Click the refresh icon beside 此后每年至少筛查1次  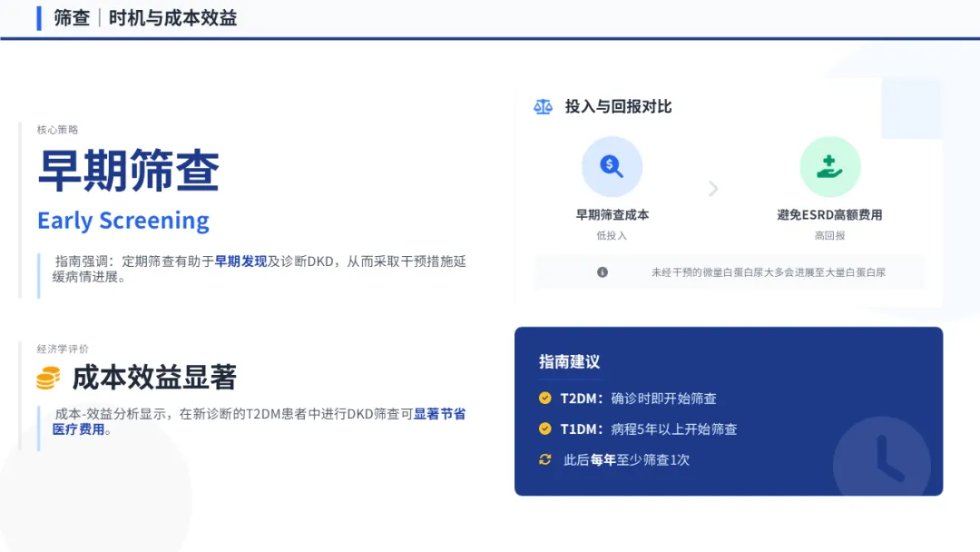coord(545,459)
